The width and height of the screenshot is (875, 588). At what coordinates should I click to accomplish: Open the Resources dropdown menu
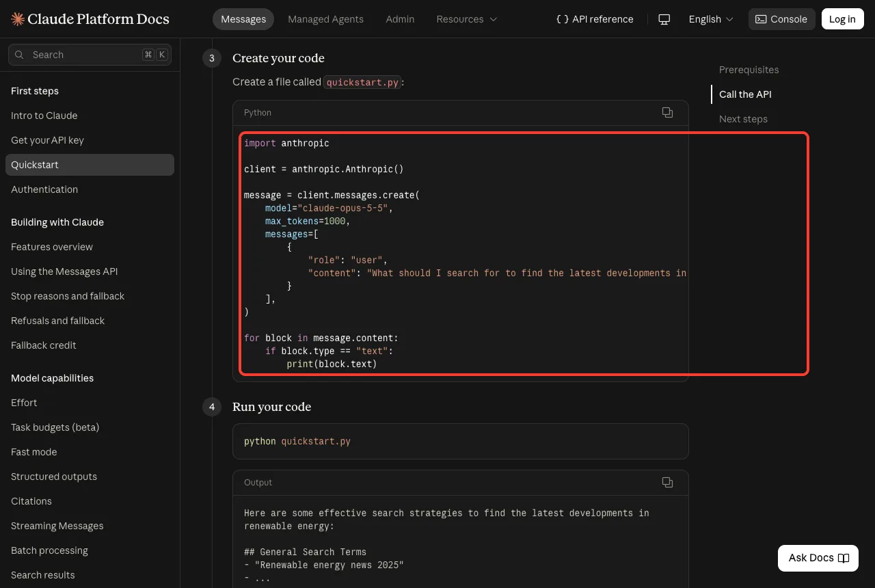(x=467, y=19)
